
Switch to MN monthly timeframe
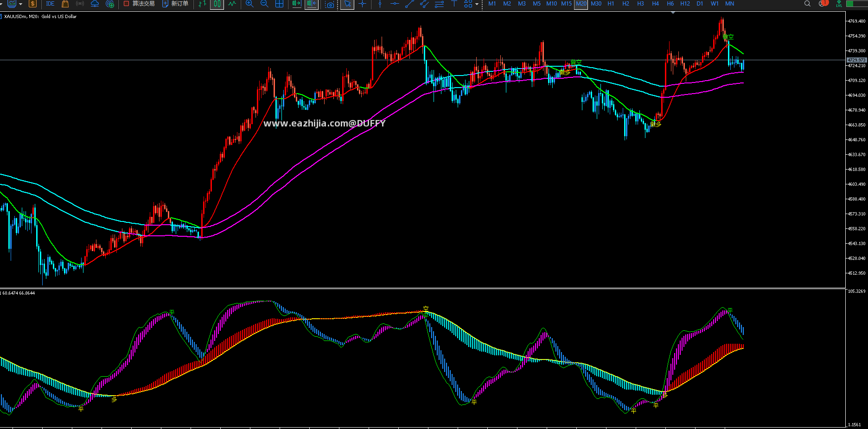coord(729,4)
